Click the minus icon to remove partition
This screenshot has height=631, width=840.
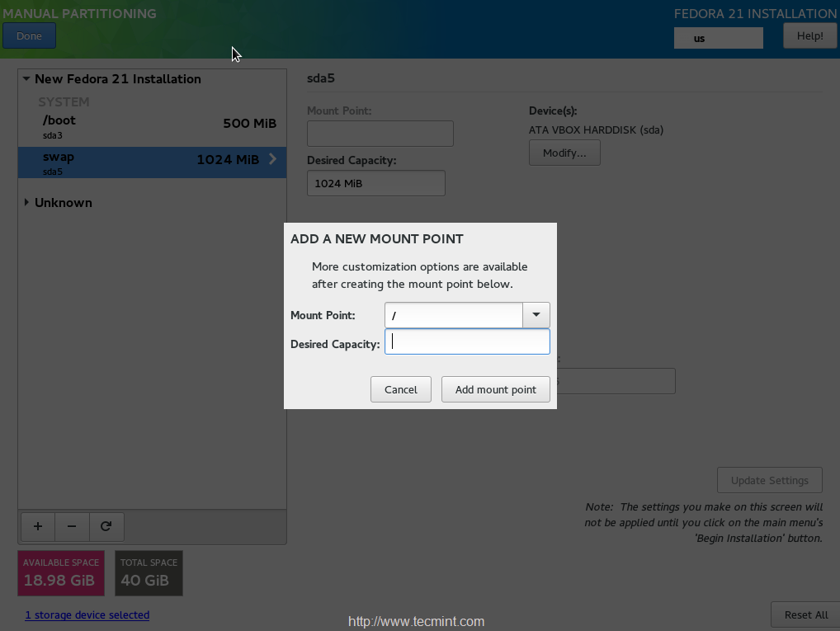(72, 526)
